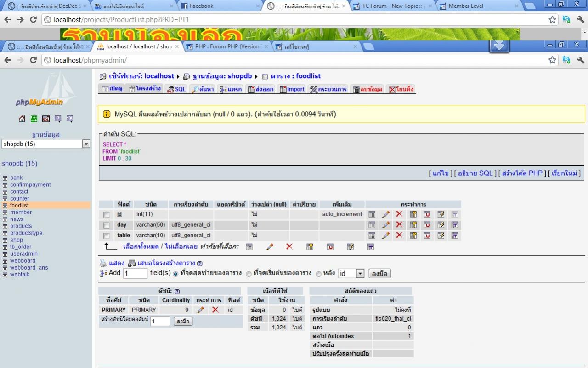Image resolution: width=588 pixels, height=368 pixels.
Task: Check the checkbox for the id field row
Action: click(107, 215)
